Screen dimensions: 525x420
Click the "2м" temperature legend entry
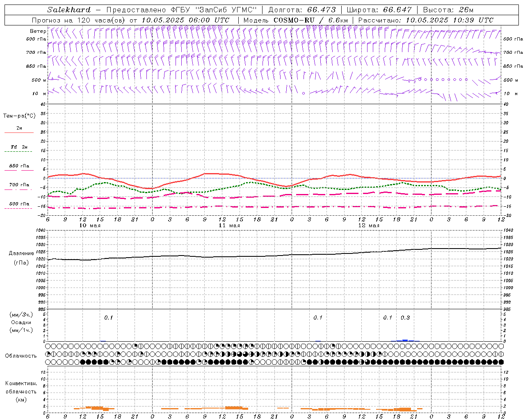[x=19, y=128]
